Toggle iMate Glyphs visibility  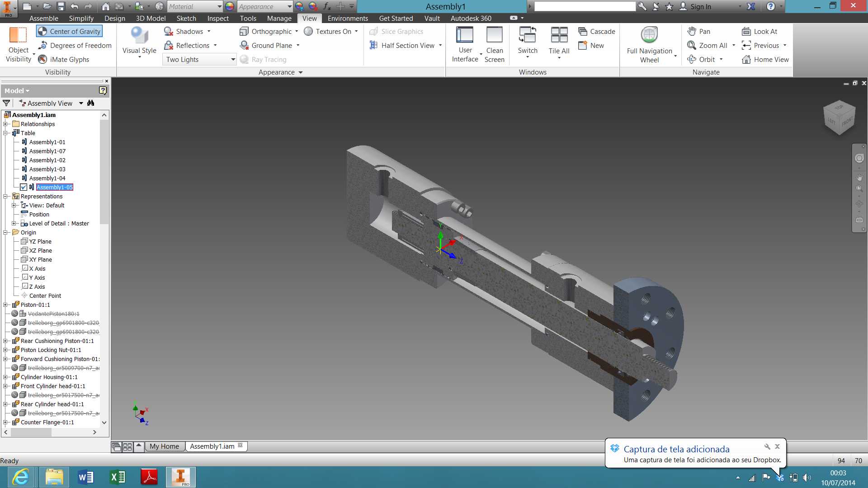(63, 59)
